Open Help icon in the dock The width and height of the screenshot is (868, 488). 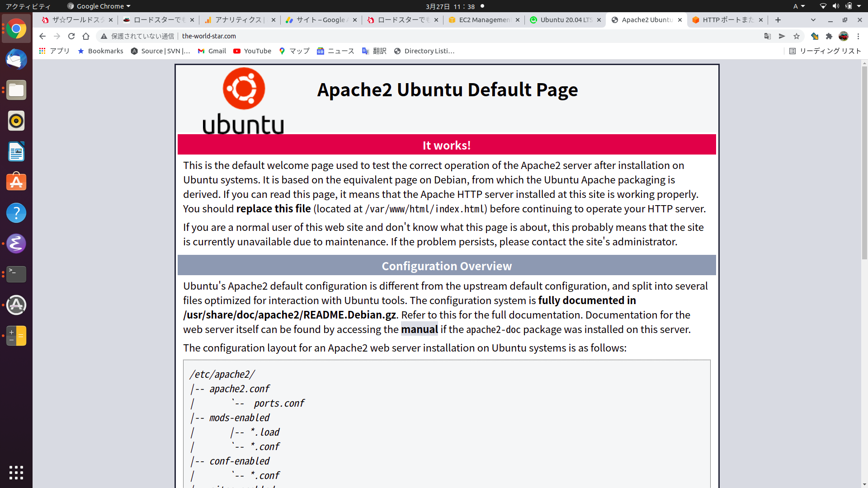16,213
